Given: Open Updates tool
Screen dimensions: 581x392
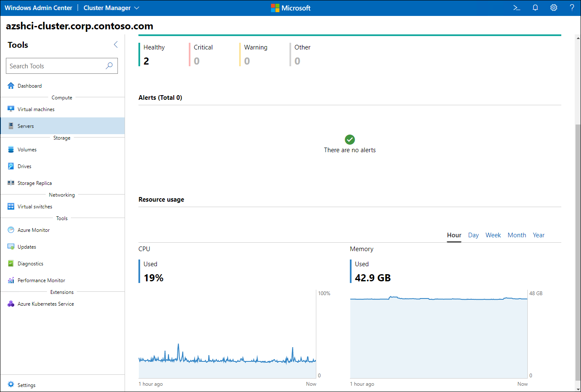Looking at the screenshot, I should point(63,247).
